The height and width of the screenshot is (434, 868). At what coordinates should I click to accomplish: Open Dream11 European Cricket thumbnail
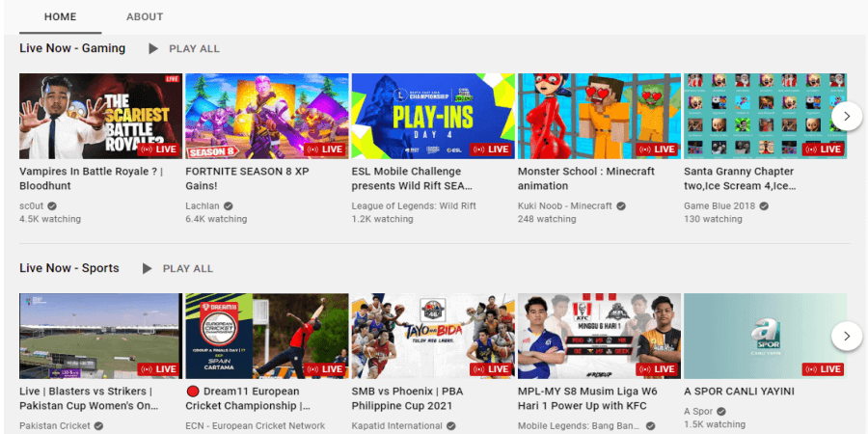tap(267, 336)
